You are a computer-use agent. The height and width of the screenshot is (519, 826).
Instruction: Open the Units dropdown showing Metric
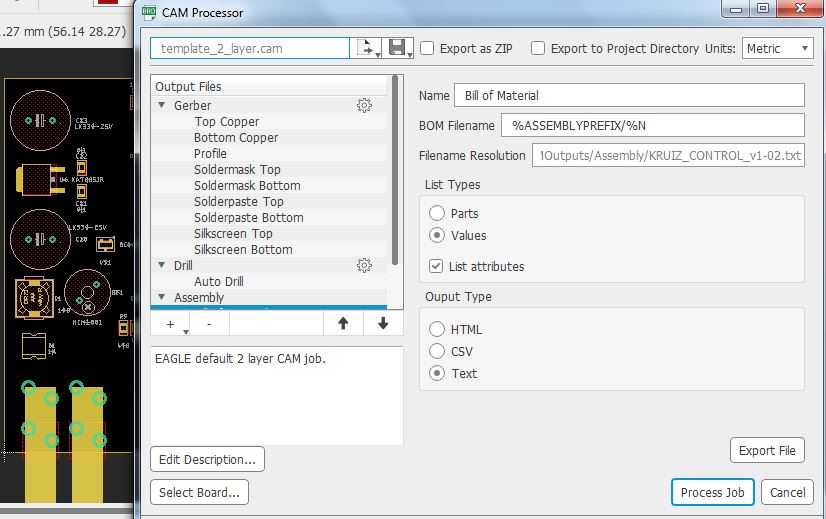pyautogui.click(x=777, y=48)
